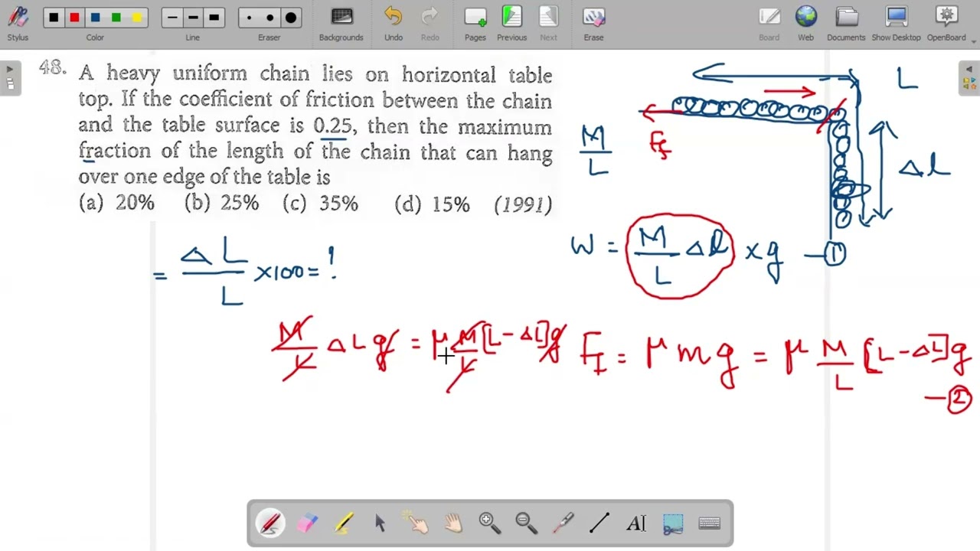Pick the red pen color
The image size is (980, 551).
click(x=74, y=18)
